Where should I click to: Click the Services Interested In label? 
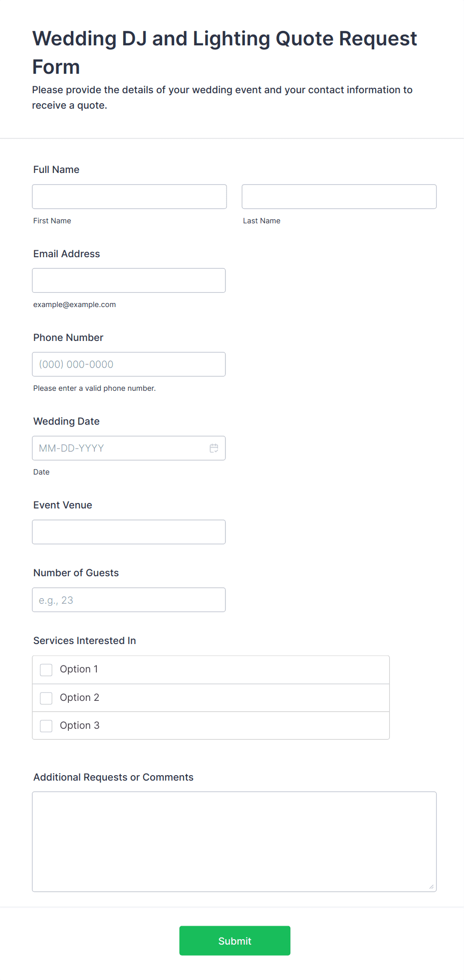84,641
